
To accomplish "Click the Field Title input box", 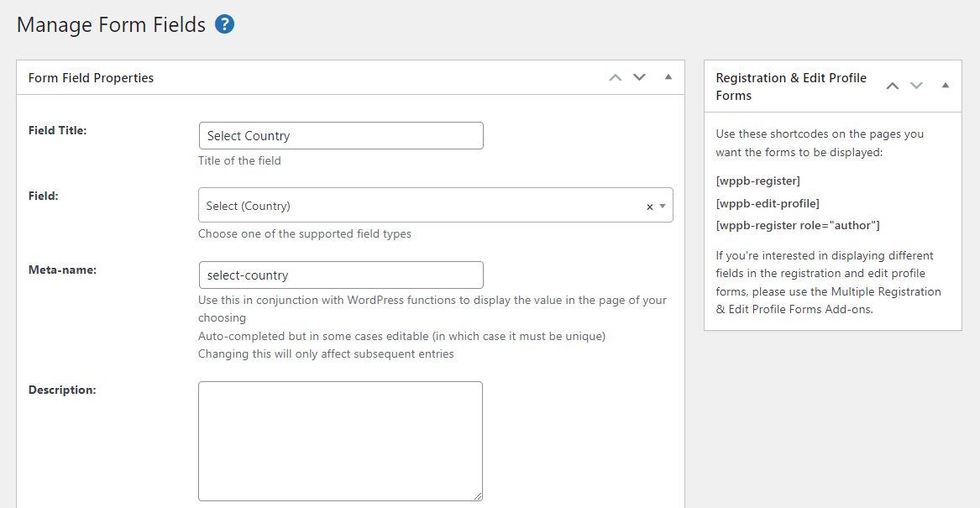I will pyautogui.click(x=341, y=135).
